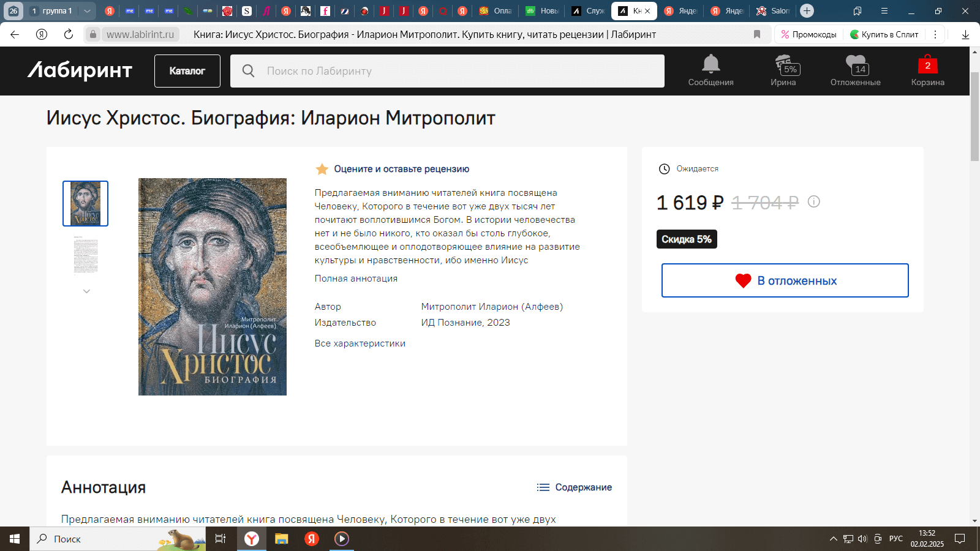Click the Windows taskbar search box
Viewport: 980px width, 551px height.
118,539
